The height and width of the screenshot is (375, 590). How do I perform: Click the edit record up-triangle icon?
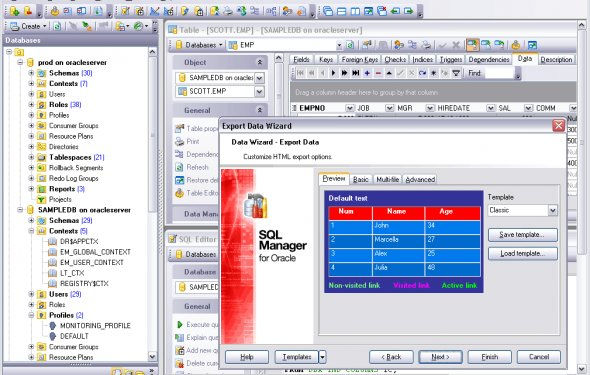point(389,73)
